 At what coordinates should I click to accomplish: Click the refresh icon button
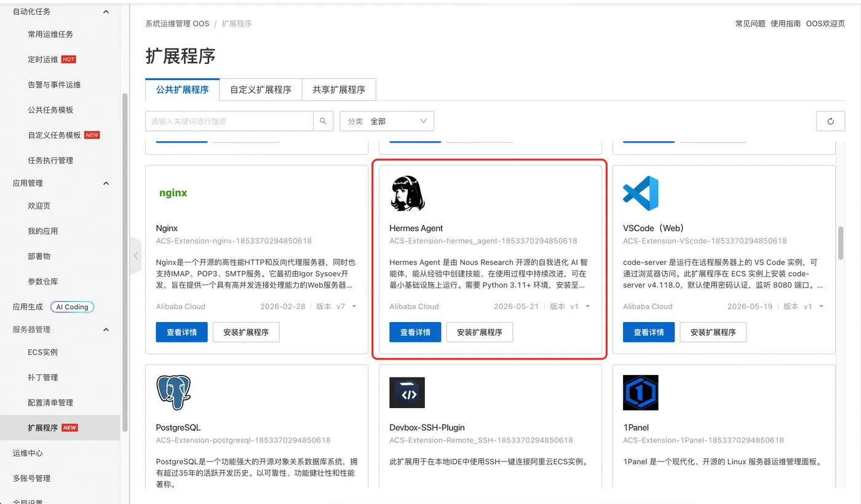tap(830, 121)
